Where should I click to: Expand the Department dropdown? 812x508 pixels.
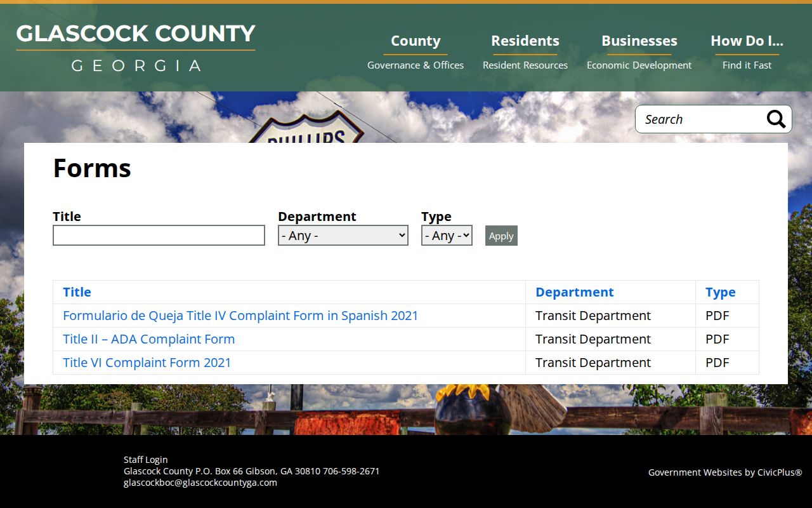pos(343,236)
